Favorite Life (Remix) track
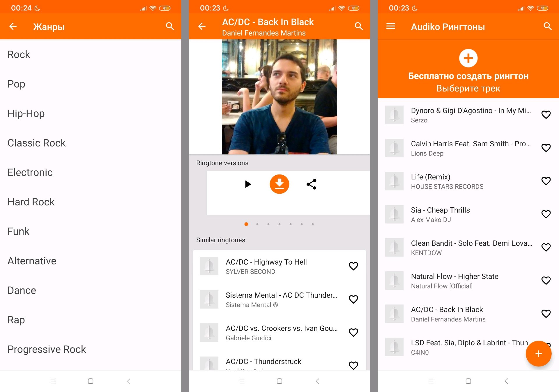The height and width of the screenshot is (392, 559). 546,181
